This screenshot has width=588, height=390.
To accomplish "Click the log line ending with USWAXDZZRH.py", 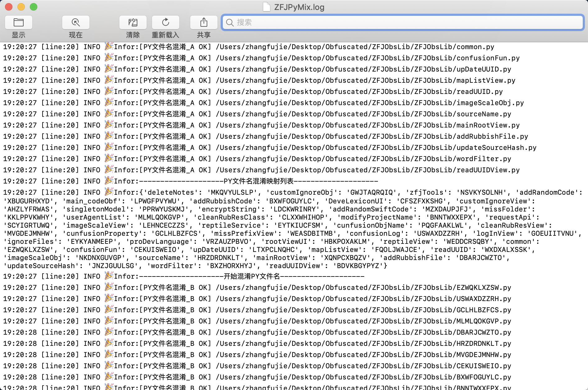I will pyautogui.click(x=257, y=299).
